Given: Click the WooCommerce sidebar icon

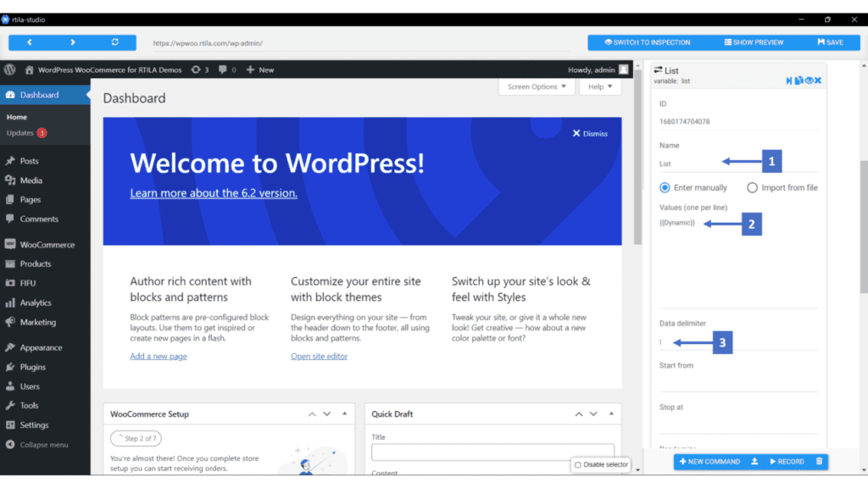Looking at the screenshot, I should click(10, 244).
